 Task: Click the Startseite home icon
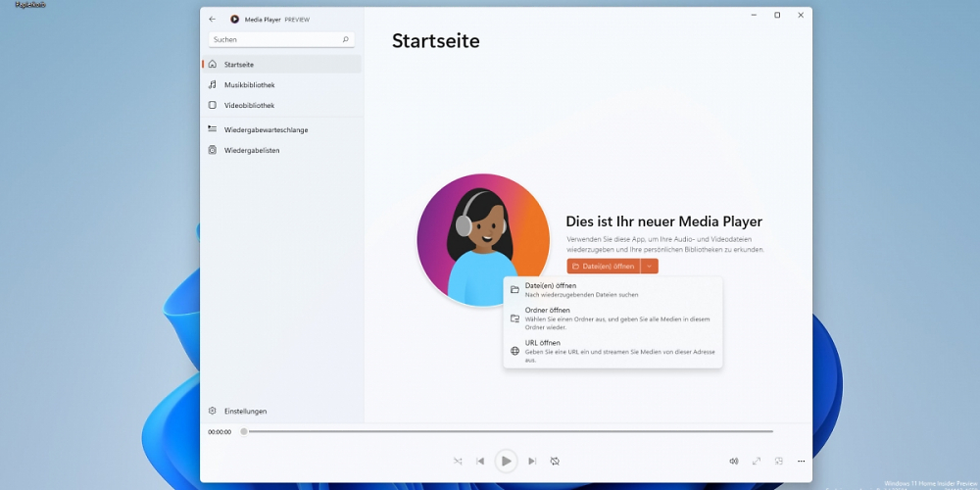(213, 65)
